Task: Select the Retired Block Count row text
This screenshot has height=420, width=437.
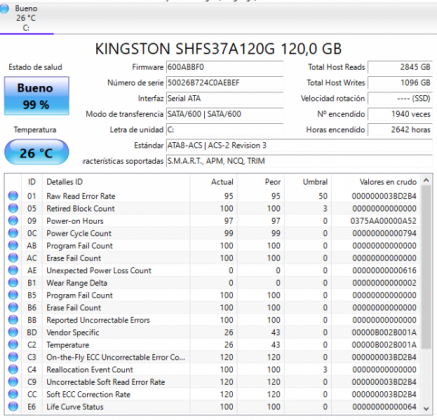Action: click(80, 209)
